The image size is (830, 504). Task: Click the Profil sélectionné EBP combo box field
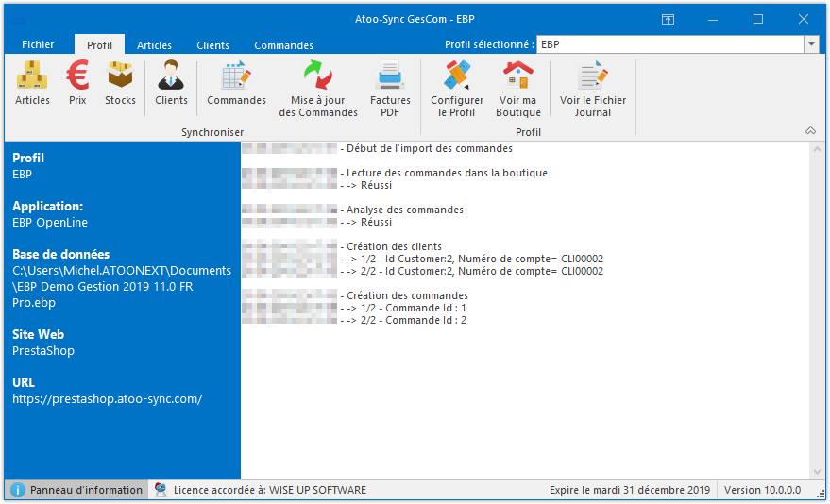(x=670, y=44)
